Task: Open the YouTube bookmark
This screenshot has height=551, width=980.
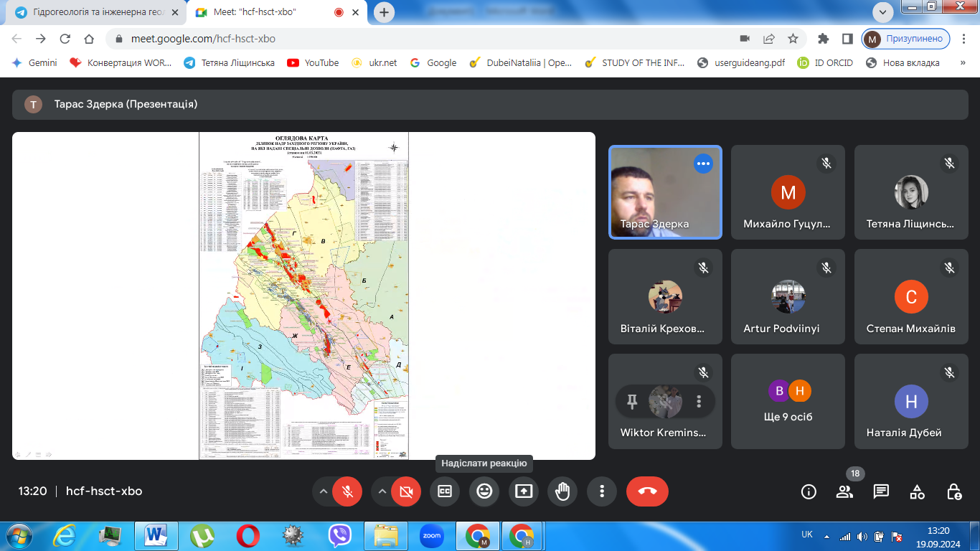Action: click(x=313, y=62)
